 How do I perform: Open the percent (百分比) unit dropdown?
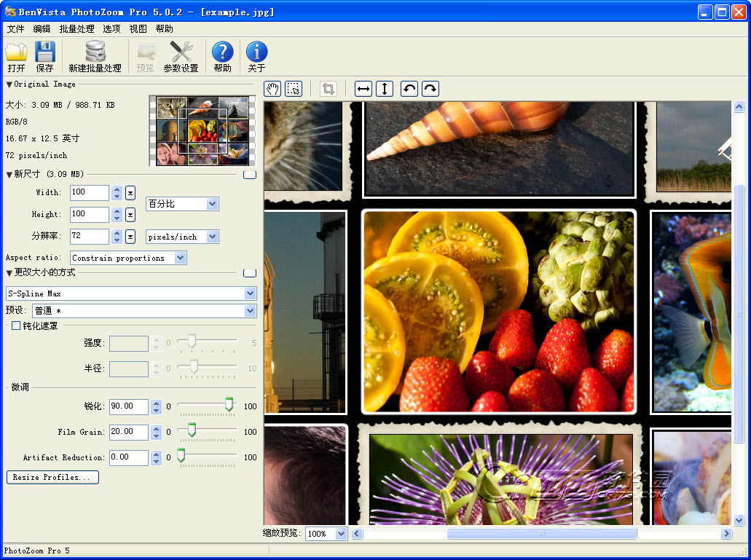tap(212, 204)
